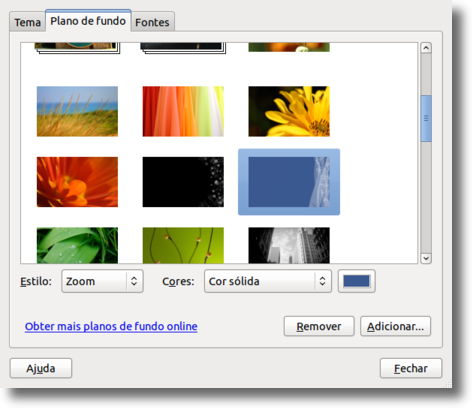472x408 pixels.
Task: Choose the lime green plant stems wallpaper
Action: coord(183,245)
